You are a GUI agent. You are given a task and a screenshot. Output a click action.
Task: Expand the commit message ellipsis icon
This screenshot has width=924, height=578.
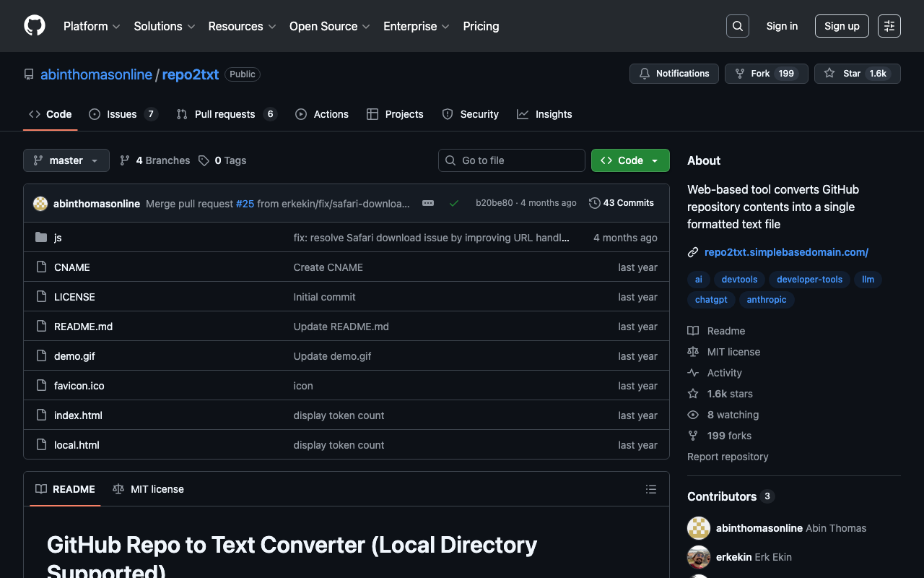(x=428, y=203)
